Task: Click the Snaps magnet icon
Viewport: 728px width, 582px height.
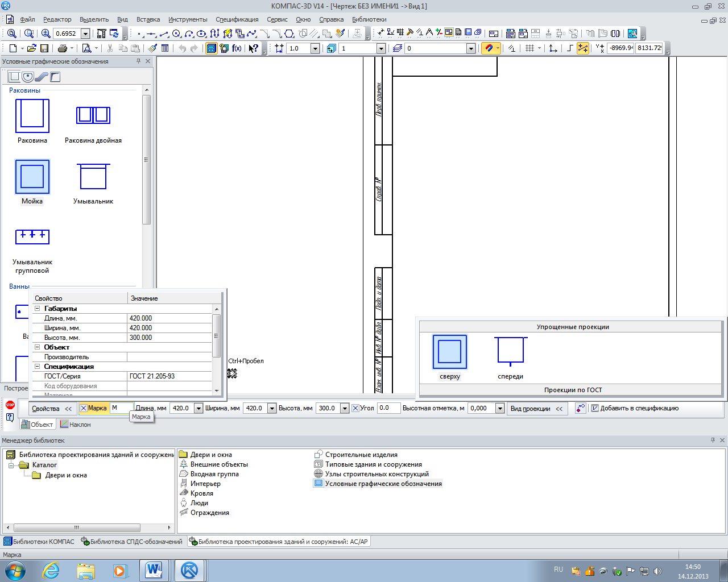Action: (x=489, y=48)
